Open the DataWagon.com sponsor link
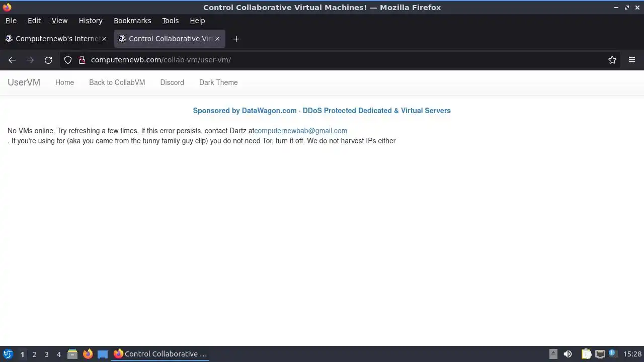 point(322,111)
